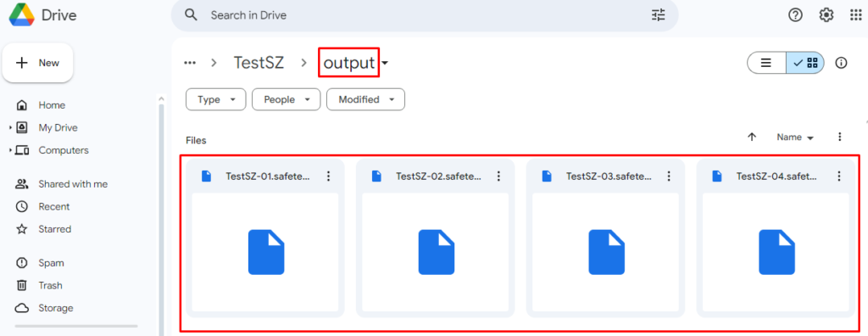Open the Trash section
The image size is (868, 336).
point(50,286)
